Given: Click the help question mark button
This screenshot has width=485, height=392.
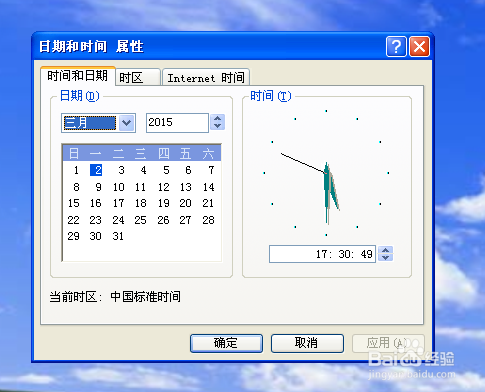Looking at the screenshot, I should pyautogui.click(x=396, y=47).
